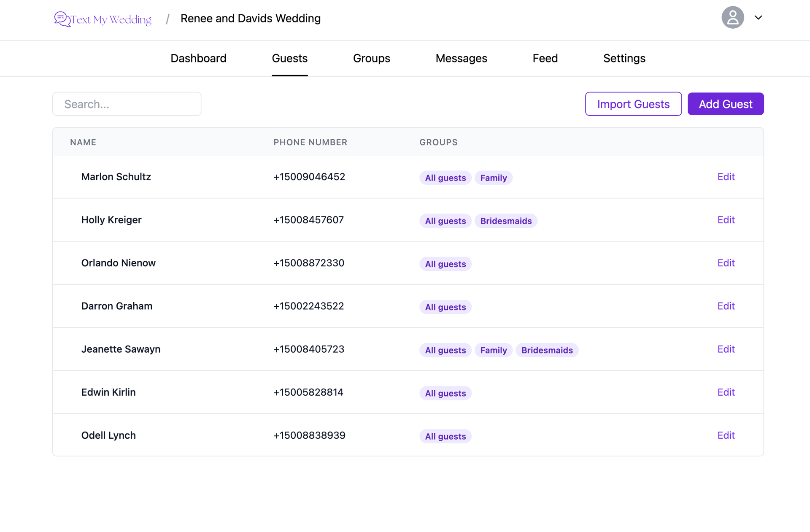Click Edwin Kirlin's All guests tag

(x=445, y=393)
